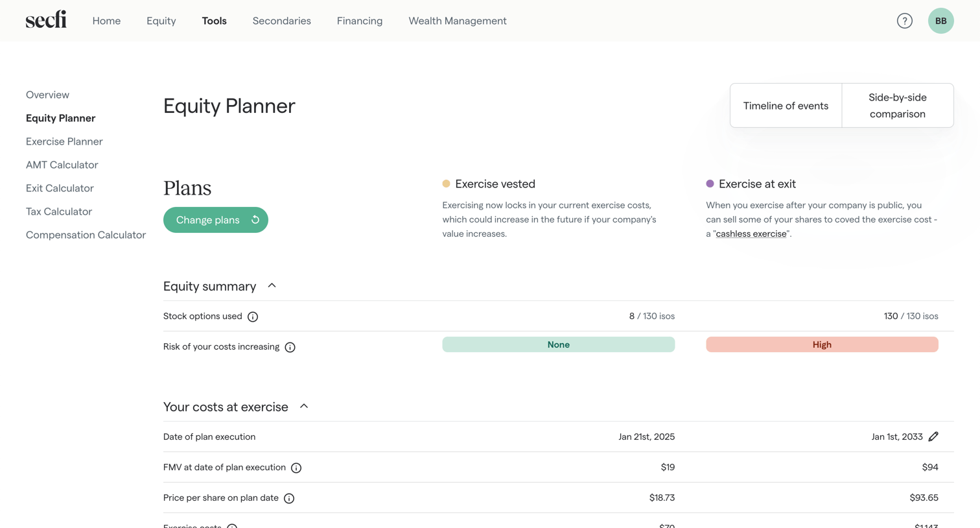Click the Jan 21st, 2025 date
The width and height of the screenshot is (980, 528).
[646, 437]
